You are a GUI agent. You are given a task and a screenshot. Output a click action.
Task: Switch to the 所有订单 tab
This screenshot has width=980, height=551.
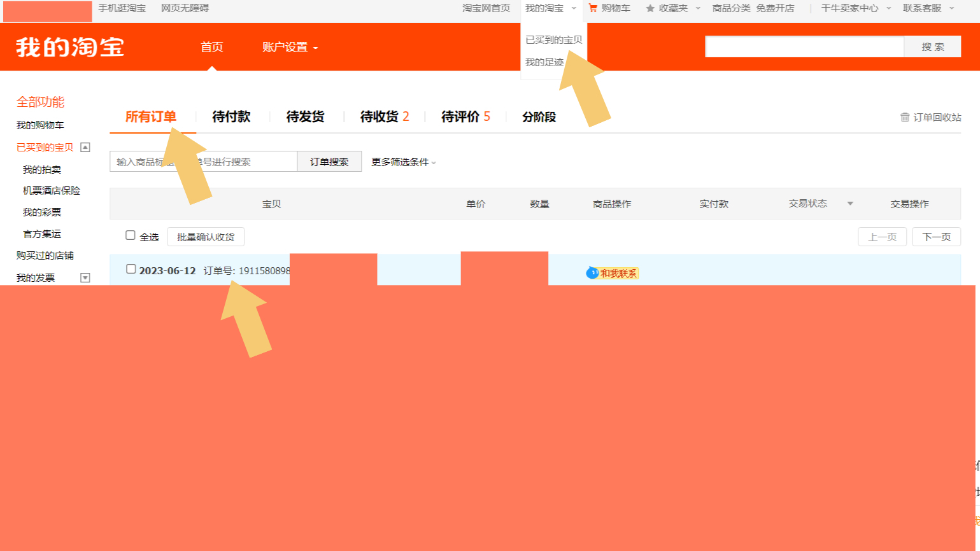(x=151, y=116)
